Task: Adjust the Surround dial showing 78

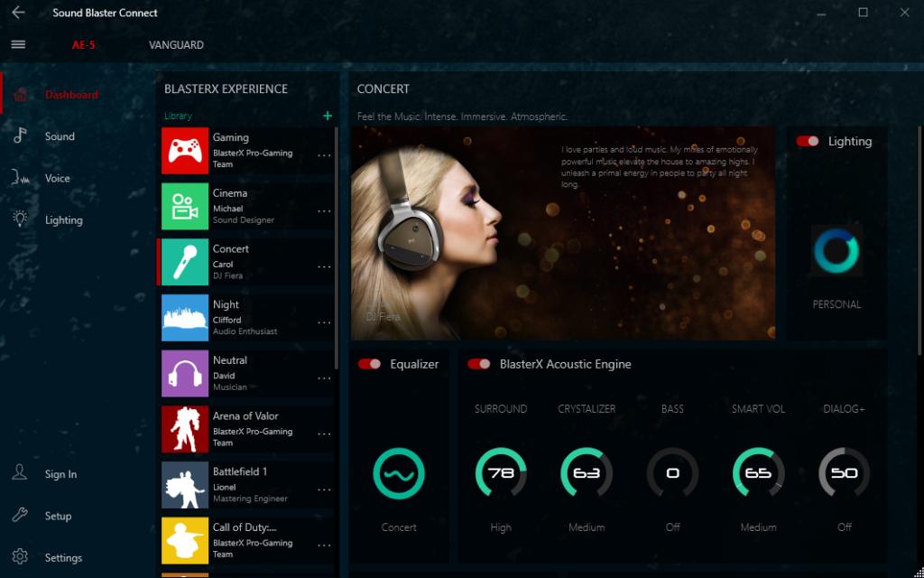Action: [501, 473]
